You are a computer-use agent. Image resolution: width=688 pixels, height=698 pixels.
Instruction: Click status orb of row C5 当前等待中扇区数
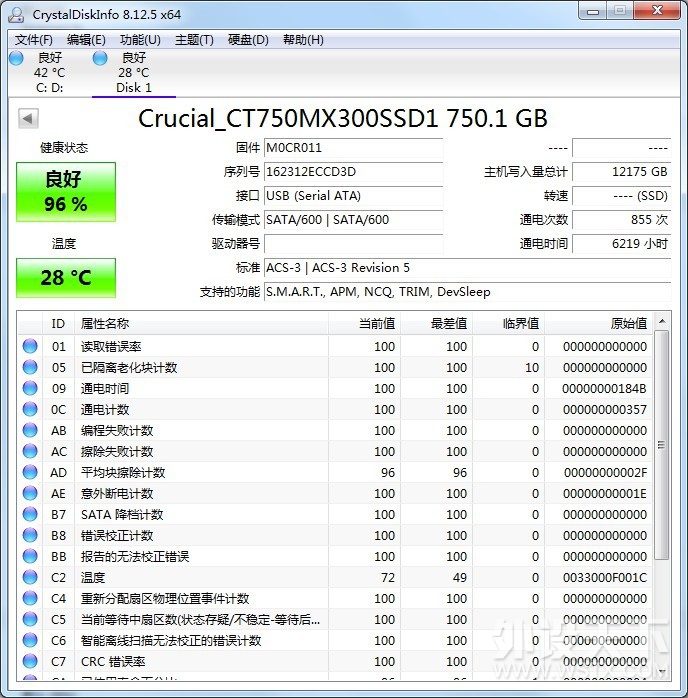pyautogui.click(x=30, y=619)
